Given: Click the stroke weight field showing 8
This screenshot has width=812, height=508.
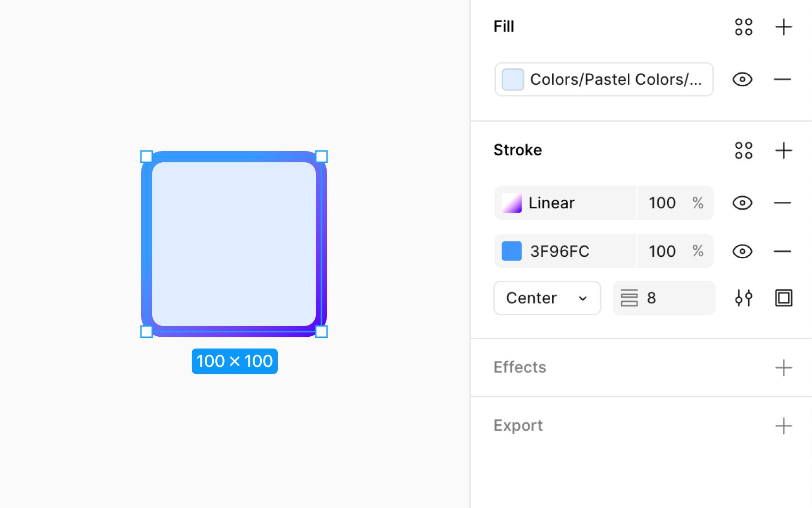Looking at the screenshot, I should click(x=672, y=298).
